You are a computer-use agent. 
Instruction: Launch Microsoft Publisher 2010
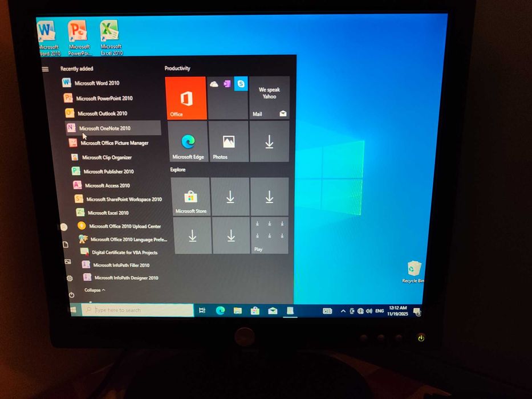click(117, 172)
